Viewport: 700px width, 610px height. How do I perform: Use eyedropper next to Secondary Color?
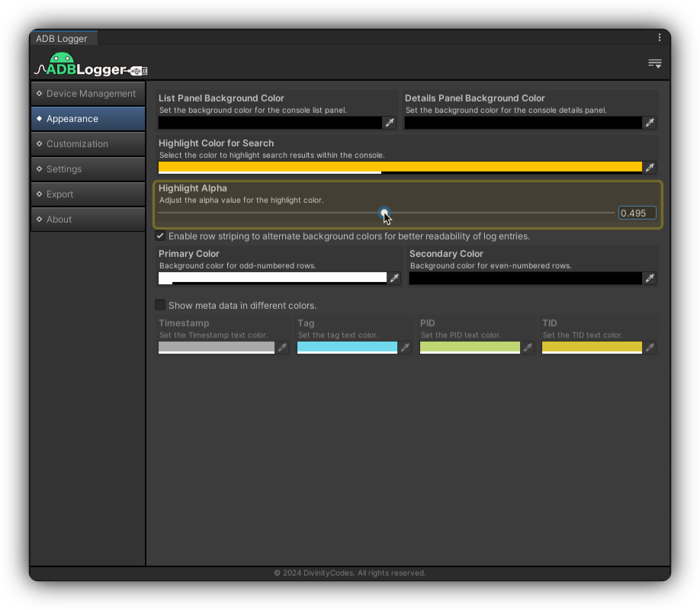click(649, 278)
